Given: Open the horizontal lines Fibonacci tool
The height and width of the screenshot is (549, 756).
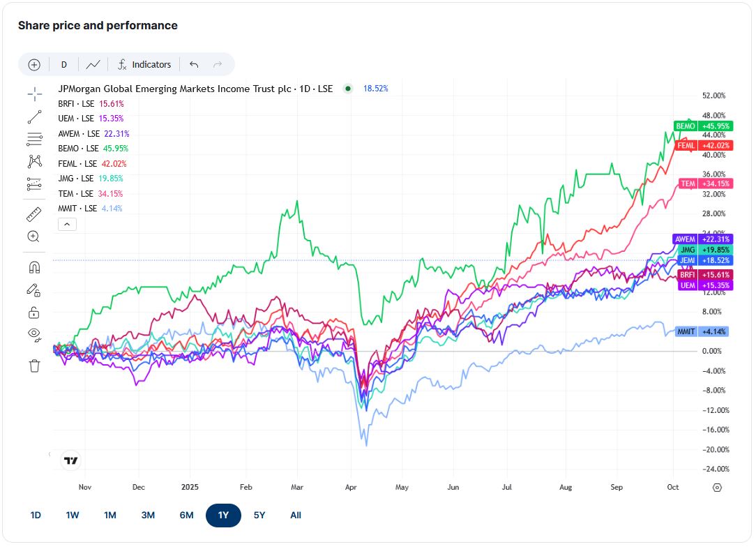Looking at the screenshot, I should [x=34, y=139].
